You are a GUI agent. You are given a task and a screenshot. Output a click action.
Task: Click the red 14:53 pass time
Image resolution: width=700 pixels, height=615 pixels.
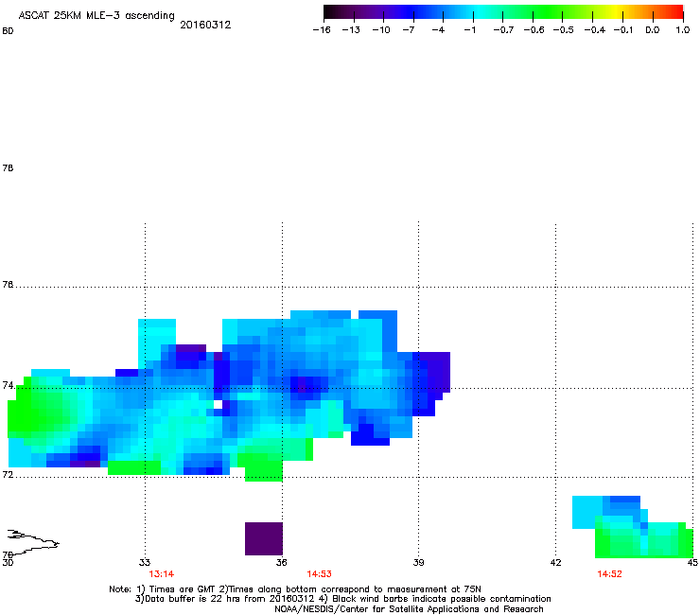(x=319, y=574)
